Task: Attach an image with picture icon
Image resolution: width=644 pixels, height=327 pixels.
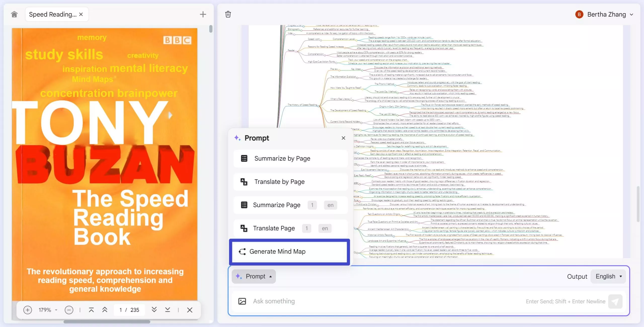Action: pyautogui.click(x=242, y=301)
